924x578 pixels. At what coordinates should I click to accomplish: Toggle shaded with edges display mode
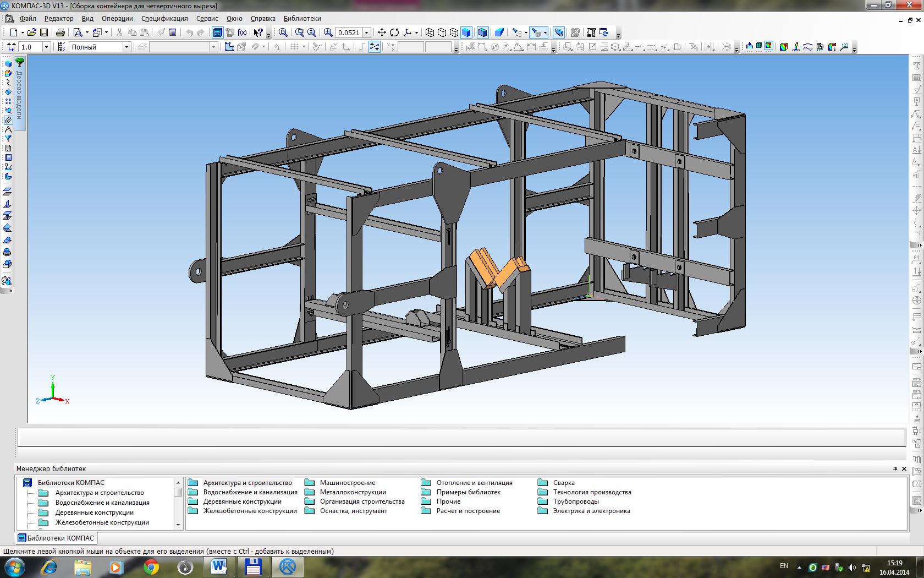(x=483, y=32)
